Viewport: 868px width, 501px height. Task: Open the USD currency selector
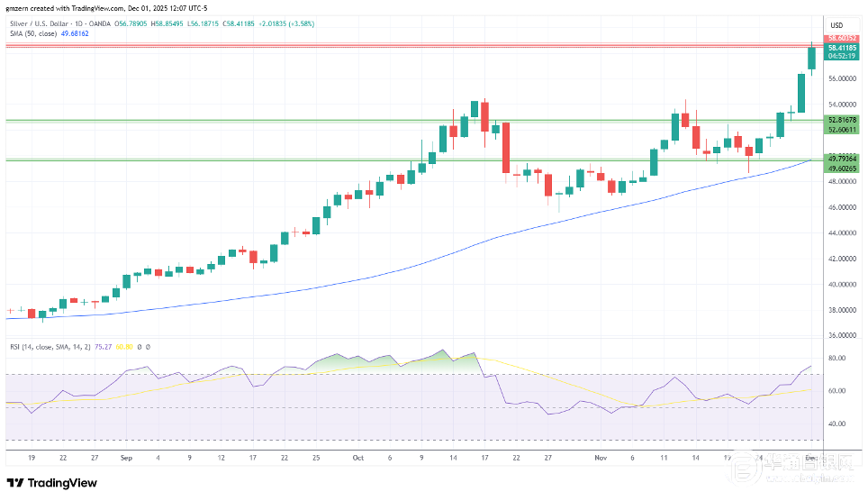click(836, 24)
